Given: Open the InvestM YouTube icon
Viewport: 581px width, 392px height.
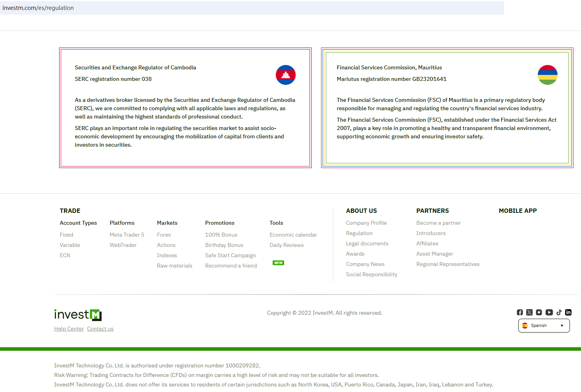Looking at the screenshot, I should tap(549, 312).
